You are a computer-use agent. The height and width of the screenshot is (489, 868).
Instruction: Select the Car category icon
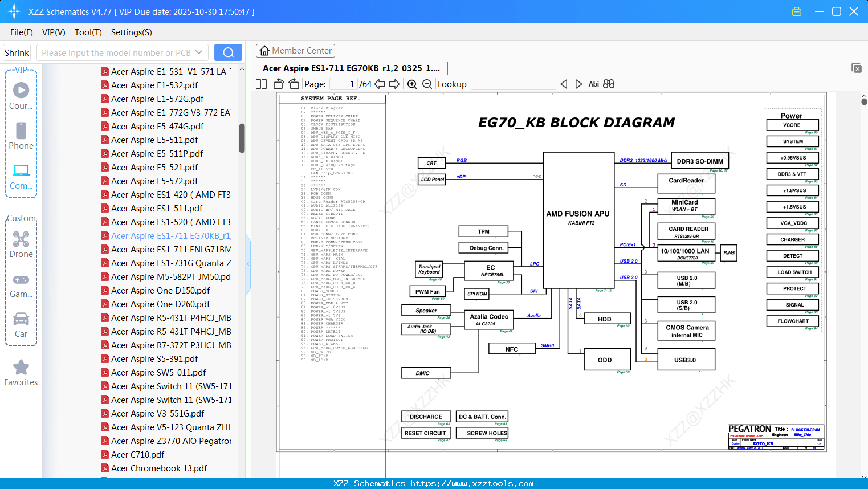pyautogui.click(x=21, y=324)
